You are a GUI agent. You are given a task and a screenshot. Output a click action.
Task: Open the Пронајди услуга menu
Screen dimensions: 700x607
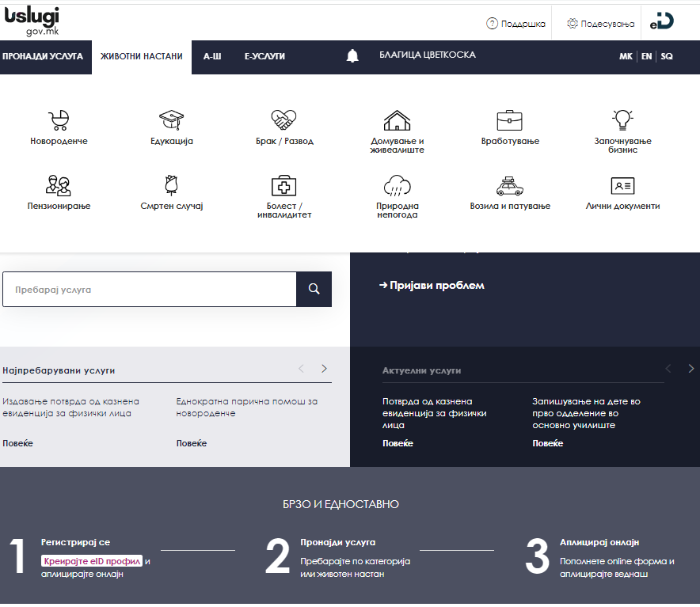43,57
